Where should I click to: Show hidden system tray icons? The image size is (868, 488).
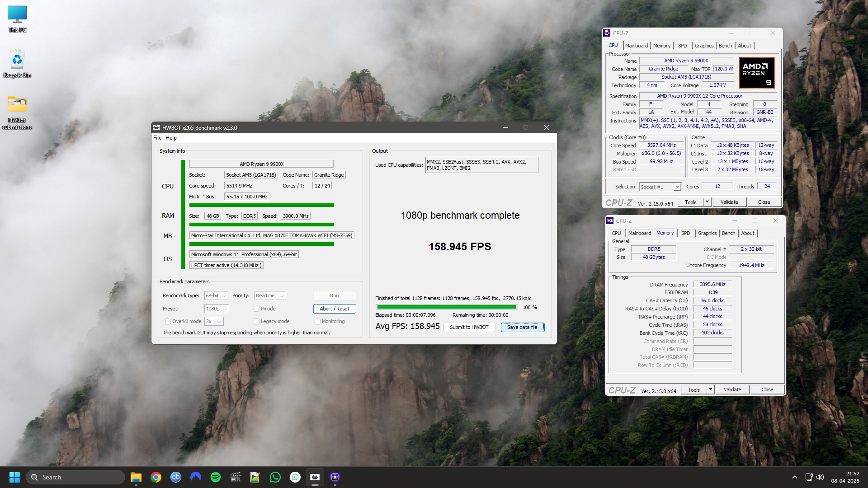(794, 477)
